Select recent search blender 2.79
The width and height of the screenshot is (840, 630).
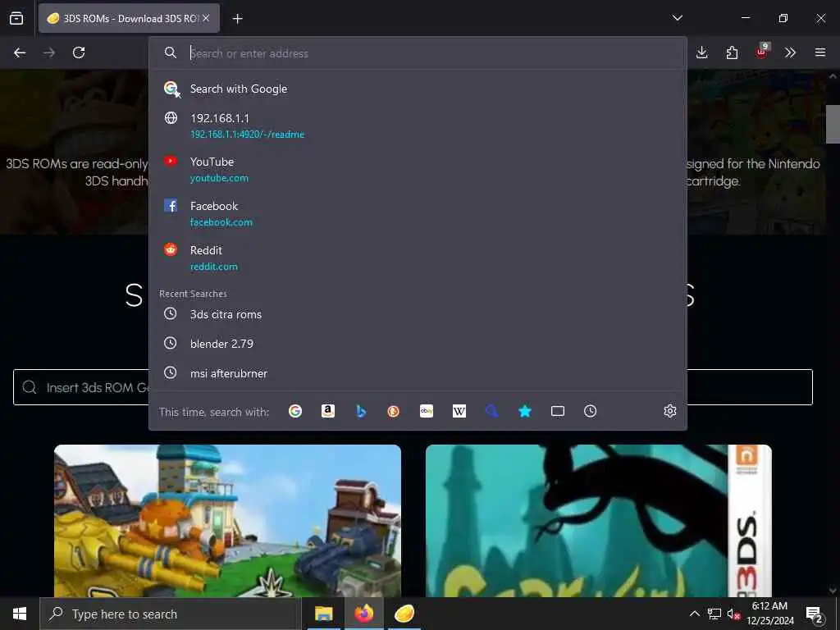tap(418, 344)
